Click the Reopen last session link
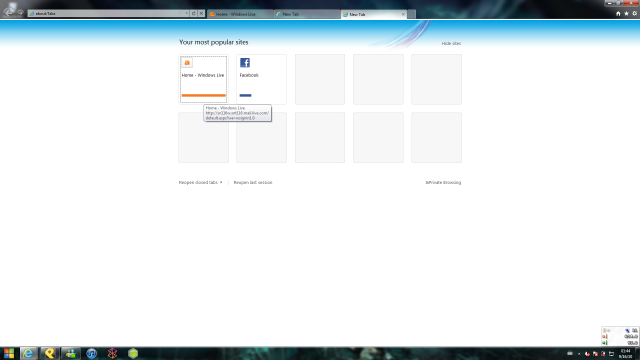This screenshot has height=360, width=640. click(253, 182)
